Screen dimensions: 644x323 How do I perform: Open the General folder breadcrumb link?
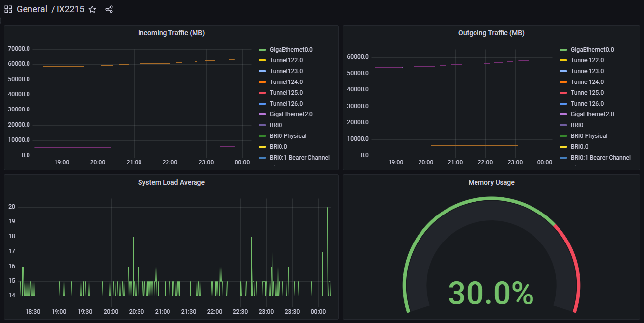point(32,9)
